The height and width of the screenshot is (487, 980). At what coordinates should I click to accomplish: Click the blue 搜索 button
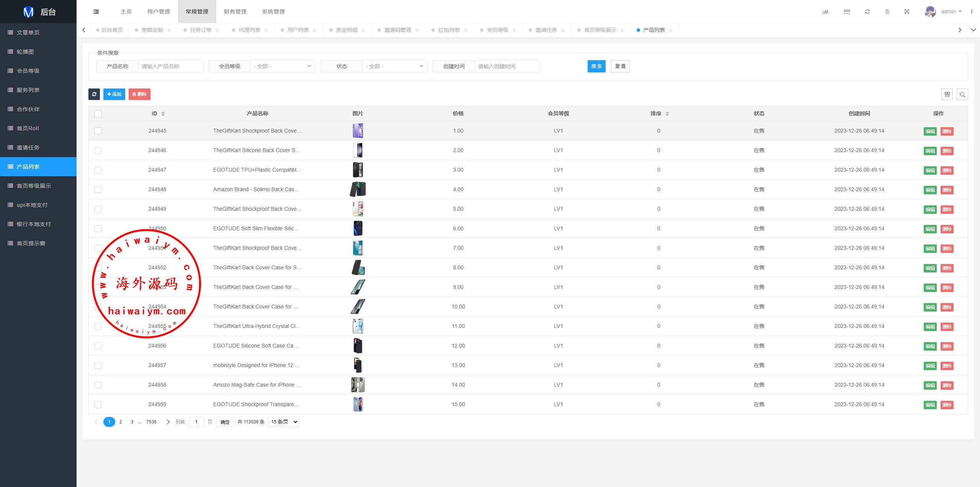[596, 66]
